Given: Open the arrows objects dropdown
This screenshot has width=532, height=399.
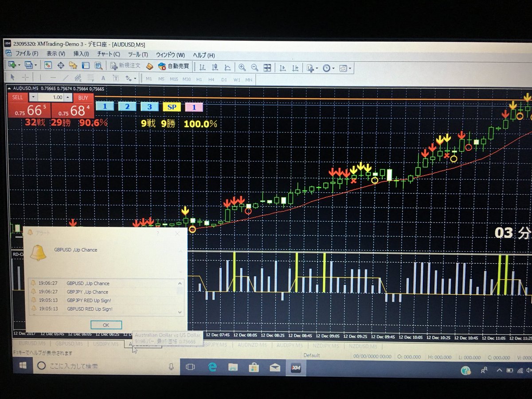Looking at the screenshot, I should pyautogui.click(x=131, y=78).
